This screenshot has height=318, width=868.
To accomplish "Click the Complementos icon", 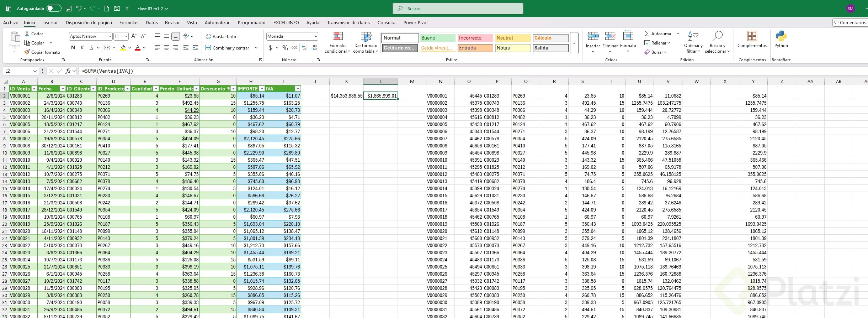I will tap(752, 36).
